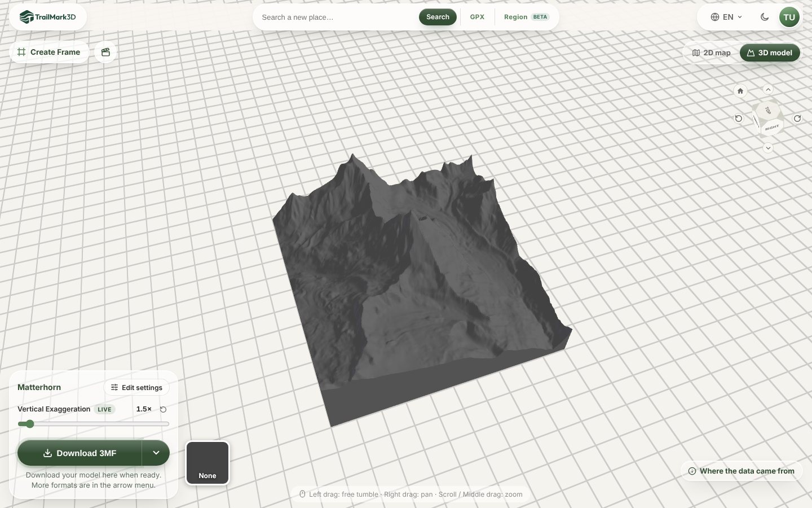Open Where the data came from
The height and width of the screenshot is (508, 812).
pos(742,471)
